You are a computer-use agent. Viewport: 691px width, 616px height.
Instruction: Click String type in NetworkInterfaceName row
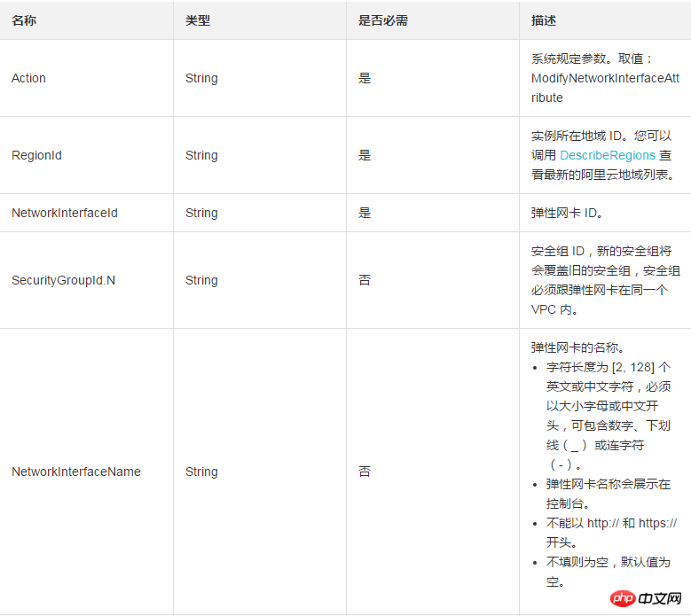pyautogui.click(x=201, y=472)
